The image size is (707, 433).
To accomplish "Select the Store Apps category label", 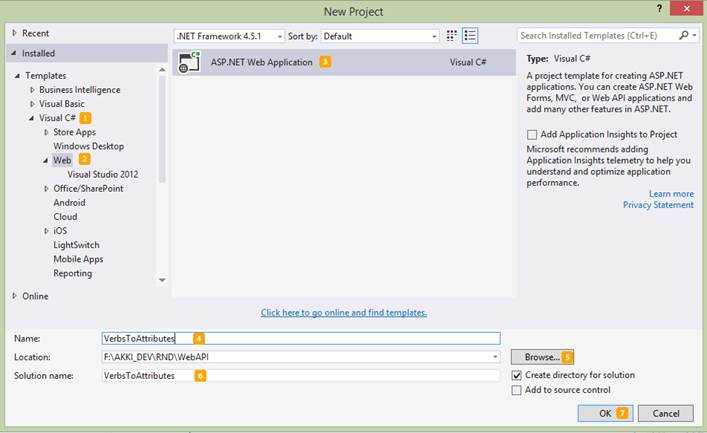I will click(x=74, y=132).
